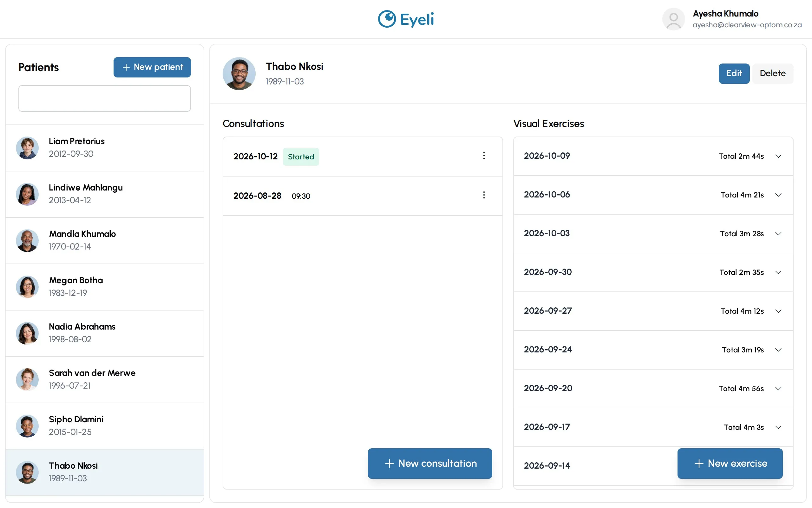
Task: Select Sipho Dlamini's avatar
Action: pyautogui.click(x=27, y=426)
